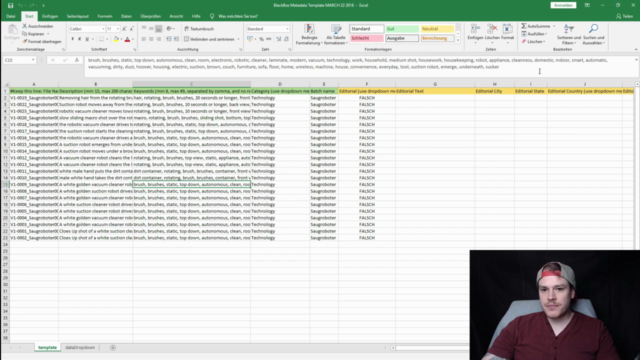Select column D header

tap(280, 84)
